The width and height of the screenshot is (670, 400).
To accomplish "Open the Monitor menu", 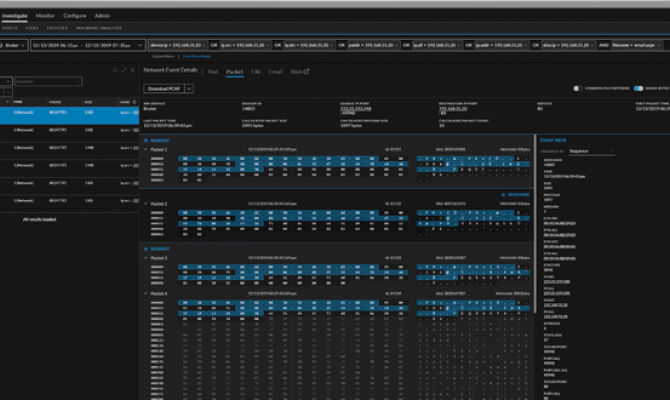I will [45, 16].
